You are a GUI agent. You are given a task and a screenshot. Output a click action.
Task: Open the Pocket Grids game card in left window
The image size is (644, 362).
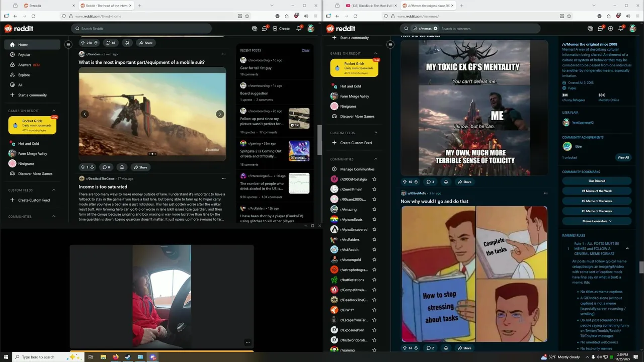coord(32,125)
